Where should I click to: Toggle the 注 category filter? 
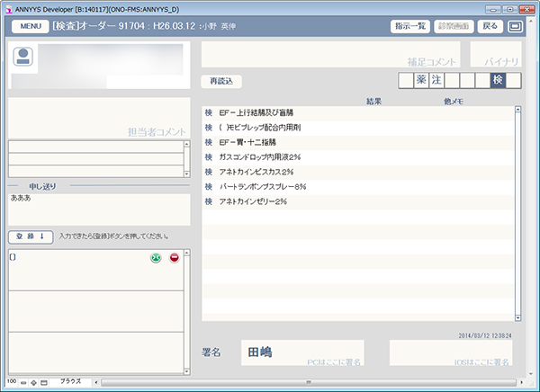coord(436,81)
